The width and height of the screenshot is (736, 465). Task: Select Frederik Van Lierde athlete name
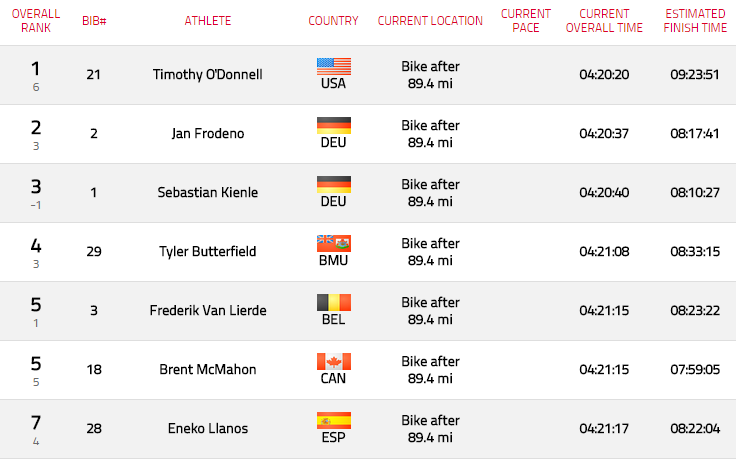[208, 311]
